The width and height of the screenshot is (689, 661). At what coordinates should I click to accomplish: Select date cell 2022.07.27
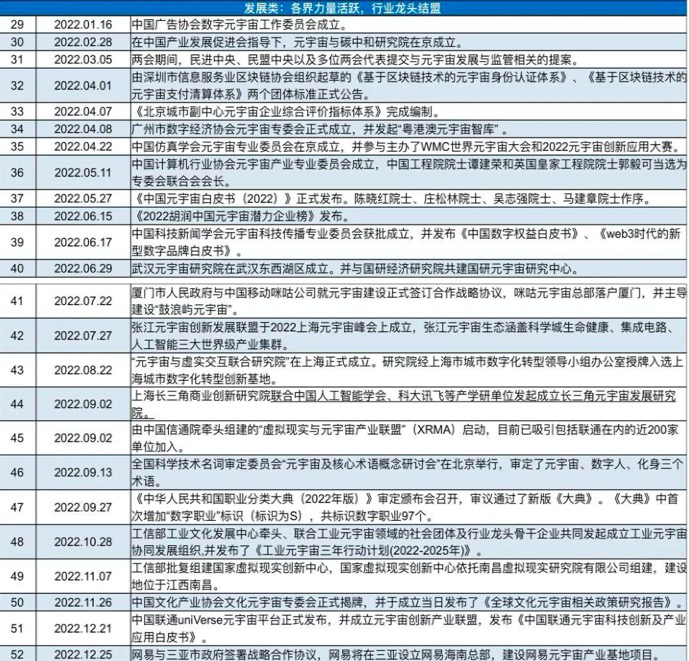pos(83,336)
